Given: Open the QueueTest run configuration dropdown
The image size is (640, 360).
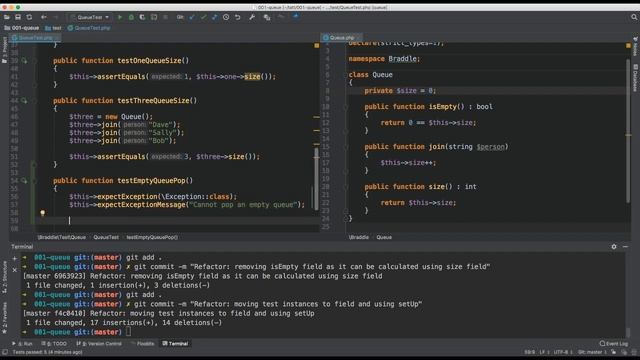Looking at the screenshot, I should tap(90, 17).
